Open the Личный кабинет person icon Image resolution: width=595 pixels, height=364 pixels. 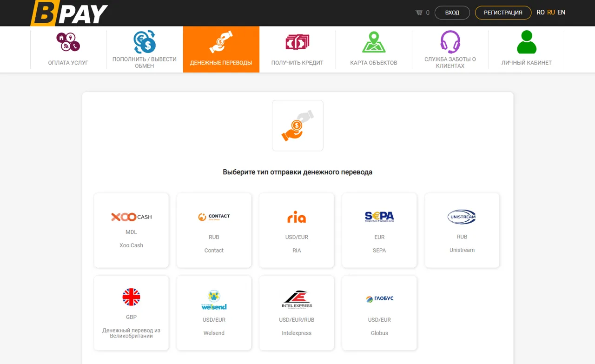(527, 42)
